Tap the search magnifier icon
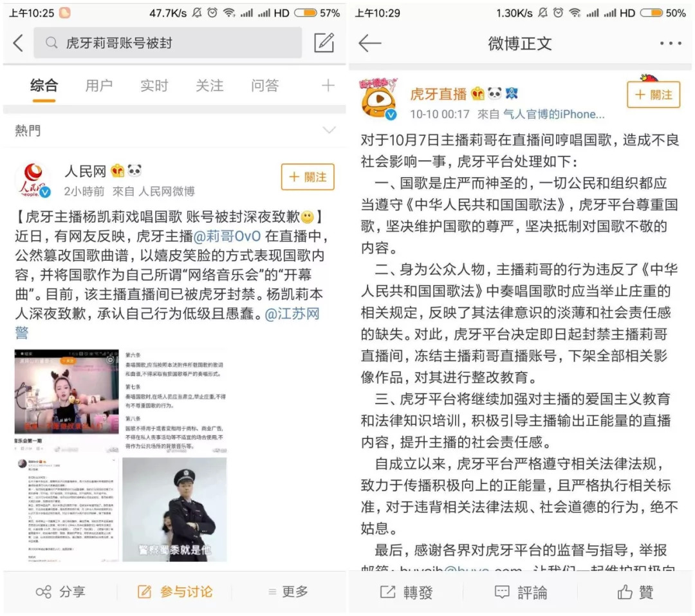 pyautogui.click(x=51, y=43)
